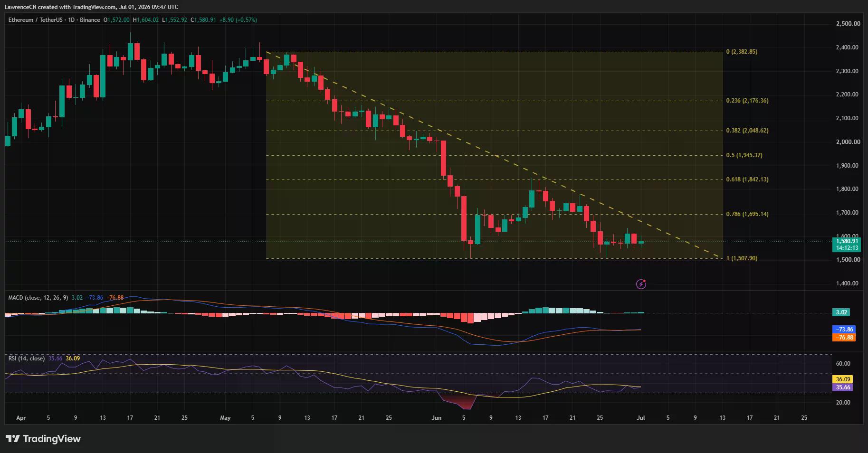Click the 2,100.00 price axis label
The height and width of the screenshot is (453, 868).
pos(848,118)
